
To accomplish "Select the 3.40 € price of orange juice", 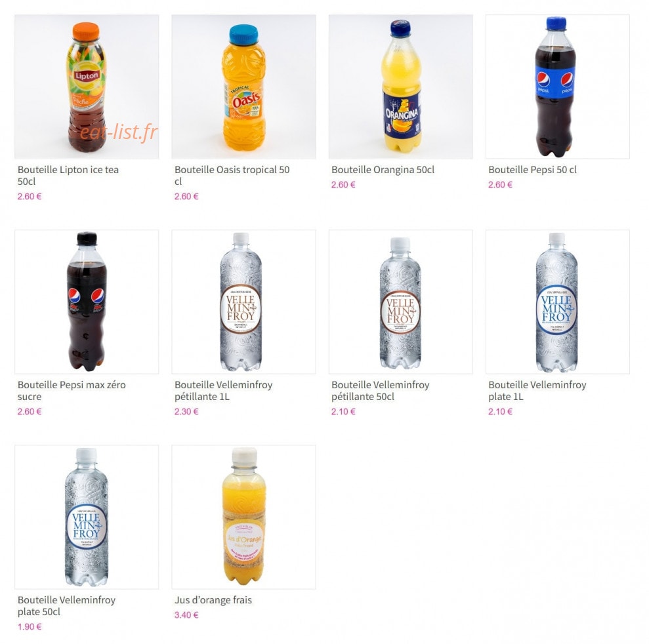I will [x=186, y=615].
